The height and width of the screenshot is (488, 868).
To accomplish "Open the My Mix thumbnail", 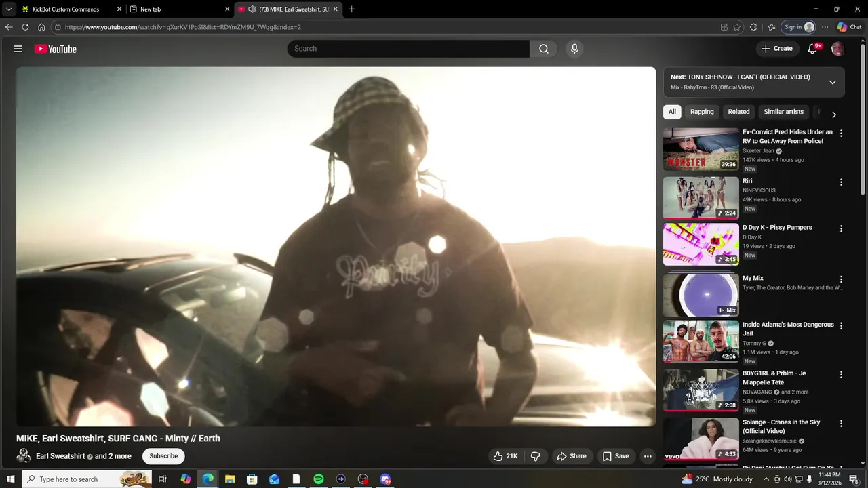I will pos(701,295).
